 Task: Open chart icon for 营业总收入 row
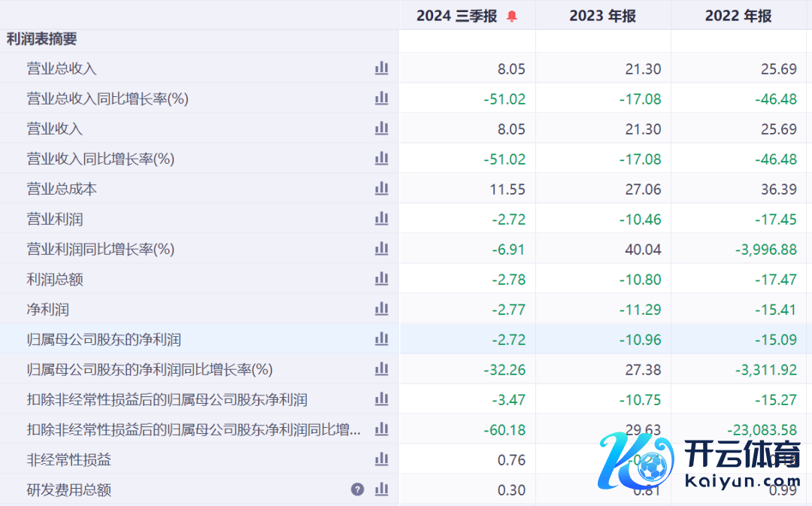tap(382, 68)
